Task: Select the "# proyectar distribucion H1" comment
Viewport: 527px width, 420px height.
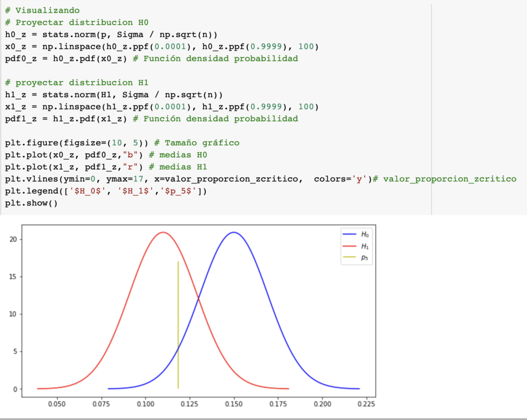Action: [77, 83]
